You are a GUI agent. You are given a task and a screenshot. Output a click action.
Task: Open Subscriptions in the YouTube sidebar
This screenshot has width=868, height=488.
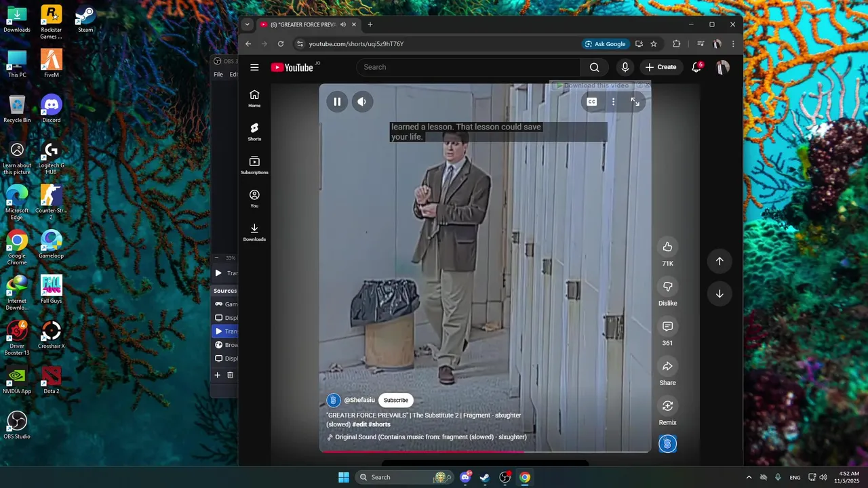(x=254, y=165)
